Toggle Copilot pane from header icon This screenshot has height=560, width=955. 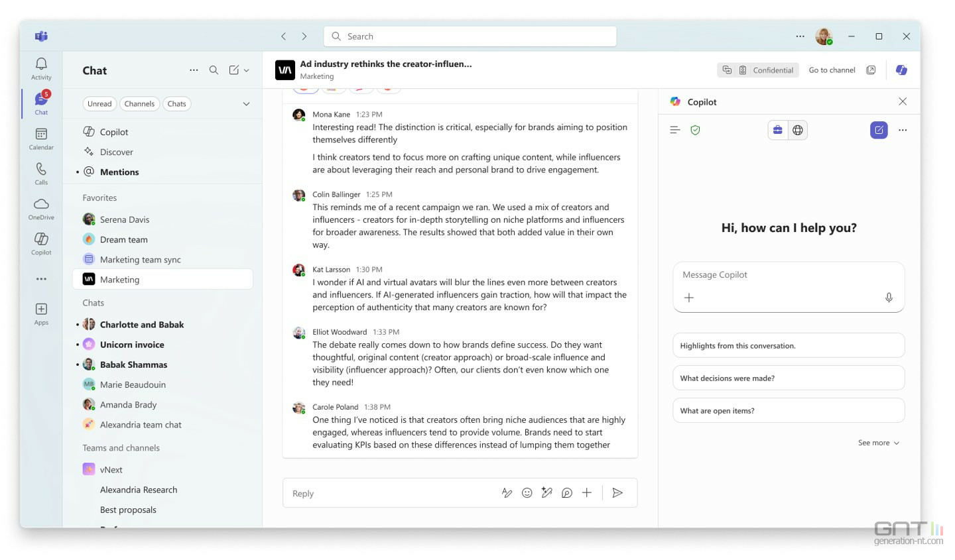click(x=901, y=70)
